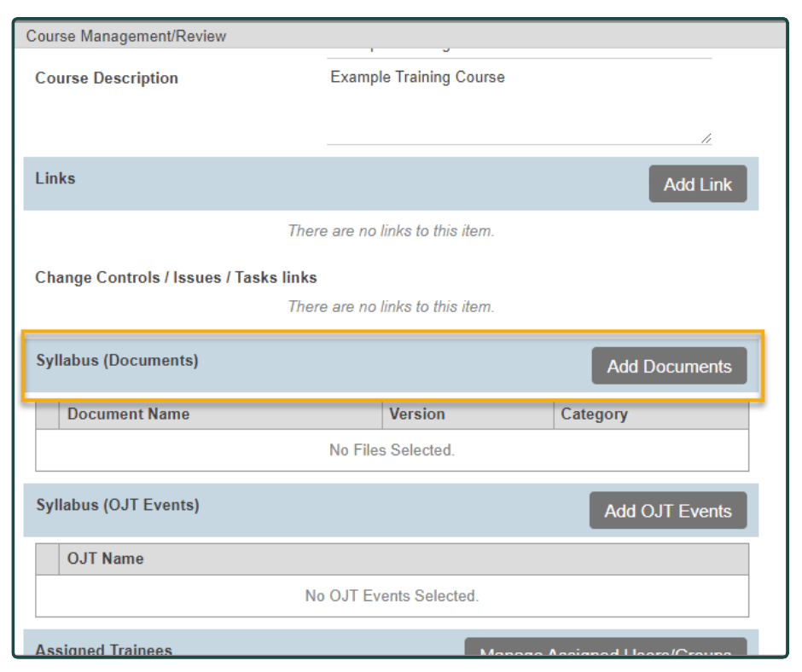Viewport: 802px width, 672px height.
Task: Click the Add OJT Events button
Action: coord(667,511)
